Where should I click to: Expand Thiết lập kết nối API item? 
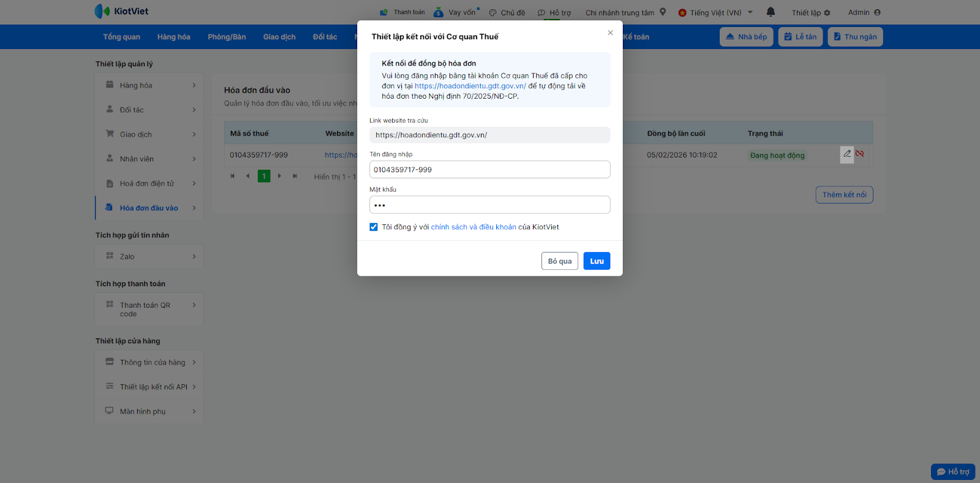[x=149, y=387]
